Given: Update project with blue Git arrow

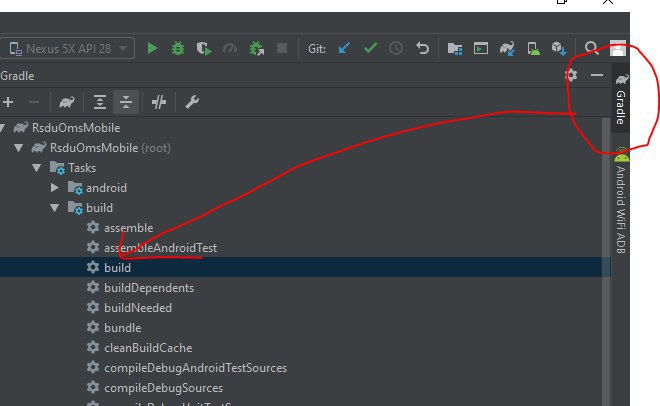Looking at the screenshot, I should pyautogui.click(x=344, y=48).
